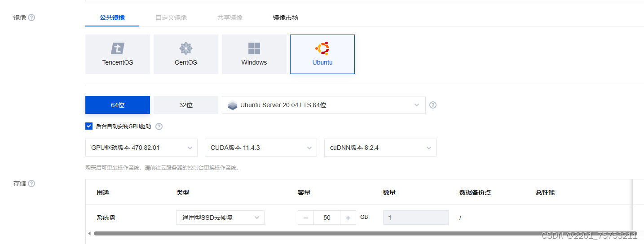Click the help icon next to 存储
The image size is (644, 244).
(x=31, y=183)
